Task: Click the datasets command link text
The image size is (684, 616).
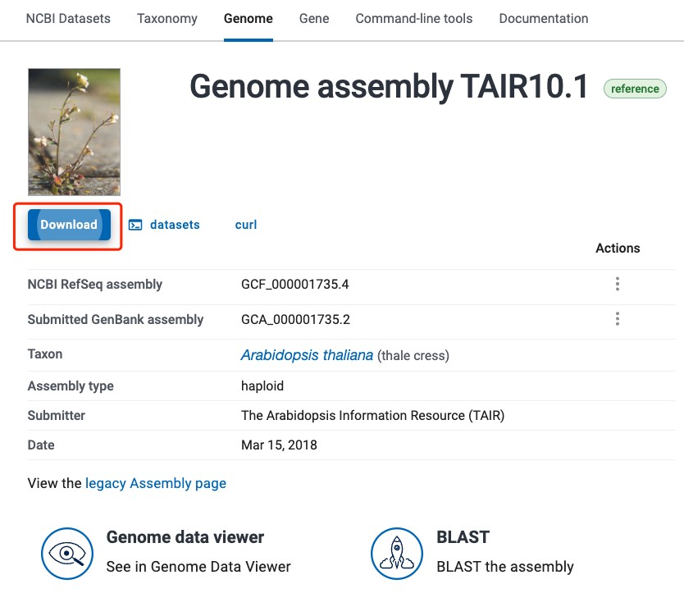Action: 175,225
